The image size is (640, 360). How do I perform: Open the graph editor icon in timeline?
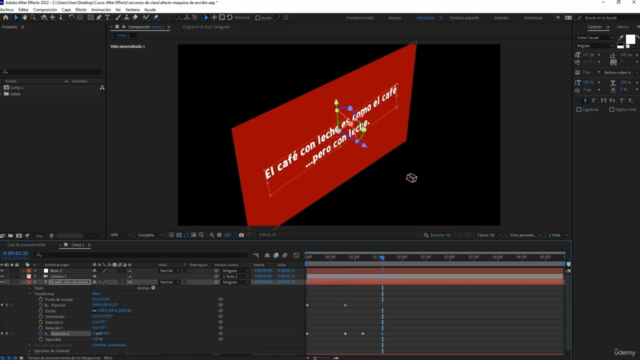point(296,255)
